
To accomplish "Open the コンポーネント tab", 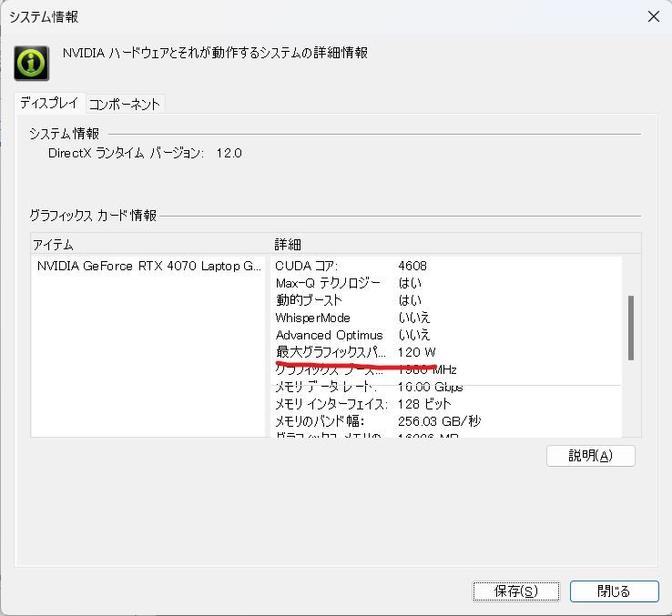I will 125,104.
